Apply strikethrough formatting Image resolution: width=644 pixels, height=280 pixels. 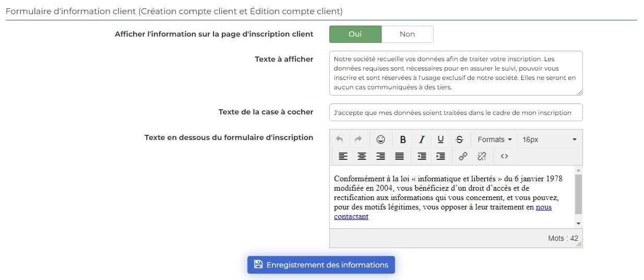pyautogui.click(x=459, y=139)
